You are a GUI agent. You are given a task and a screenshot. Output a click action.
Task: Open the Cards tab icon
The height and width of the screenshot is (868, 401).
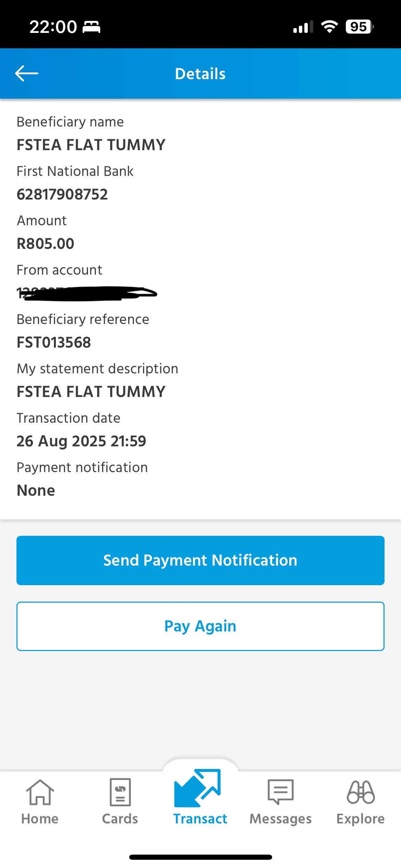click(x=120, y=792)
